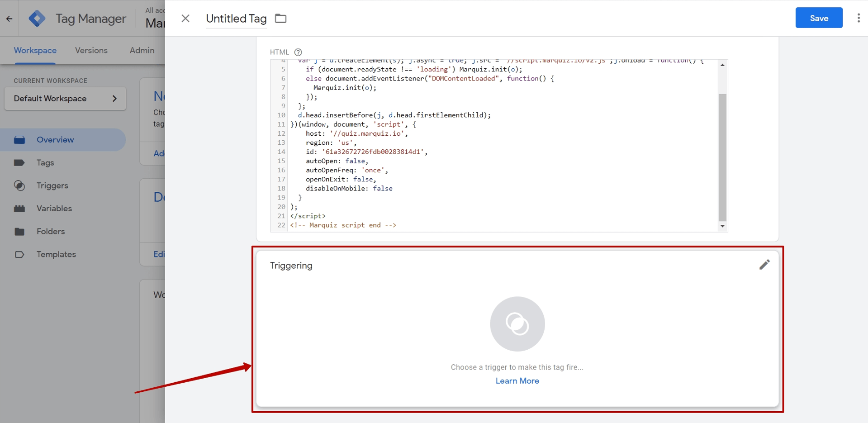Image resolution: width=868 pixels, height=423 pixels.
Task: Click the folder icon beside Untitled Tag
Action: coord(281,19)
